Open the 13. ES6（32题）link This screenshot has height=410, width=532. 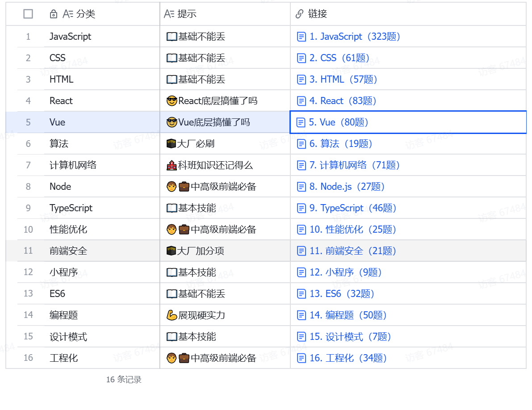(x=342, y=294)
